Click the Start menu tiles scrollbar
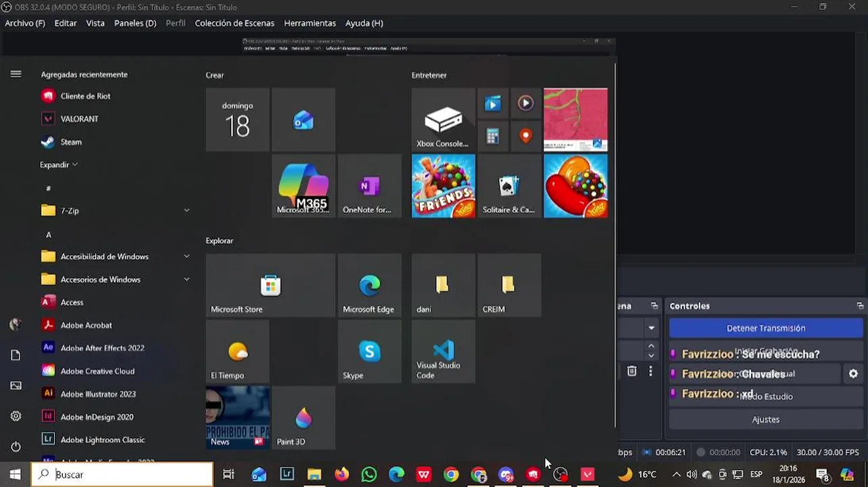The image size is (868, 487). (615, 243)
